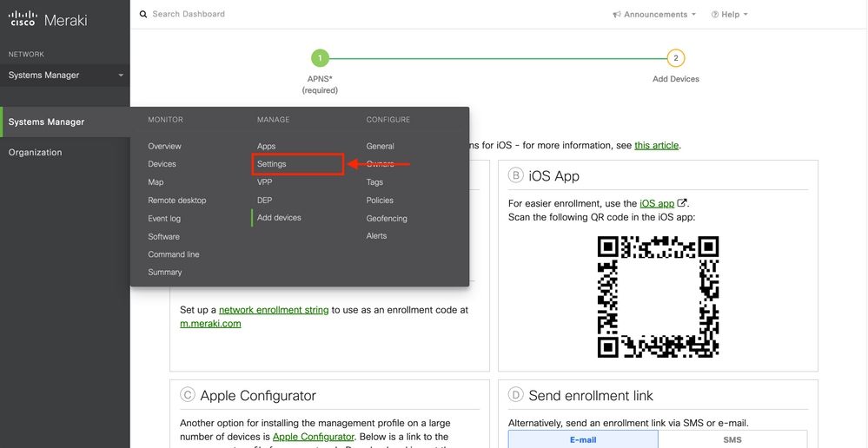Click the enrollment QR code image

click(x=658, y=296)
